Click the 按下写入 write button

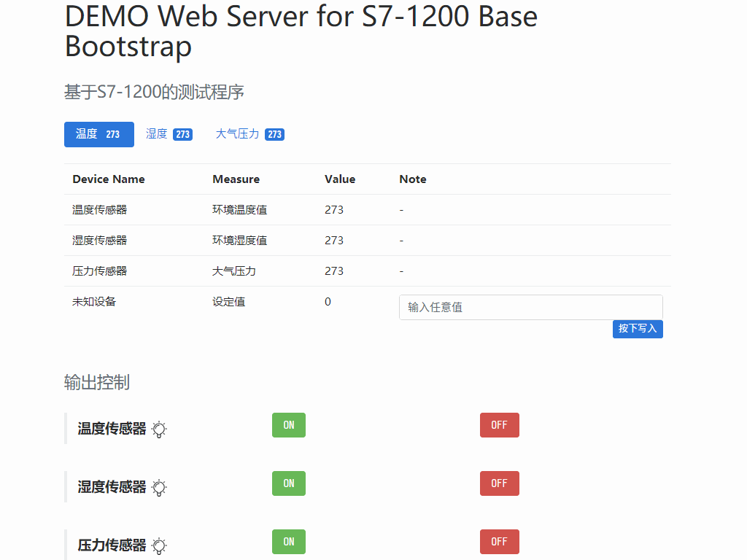638,329
